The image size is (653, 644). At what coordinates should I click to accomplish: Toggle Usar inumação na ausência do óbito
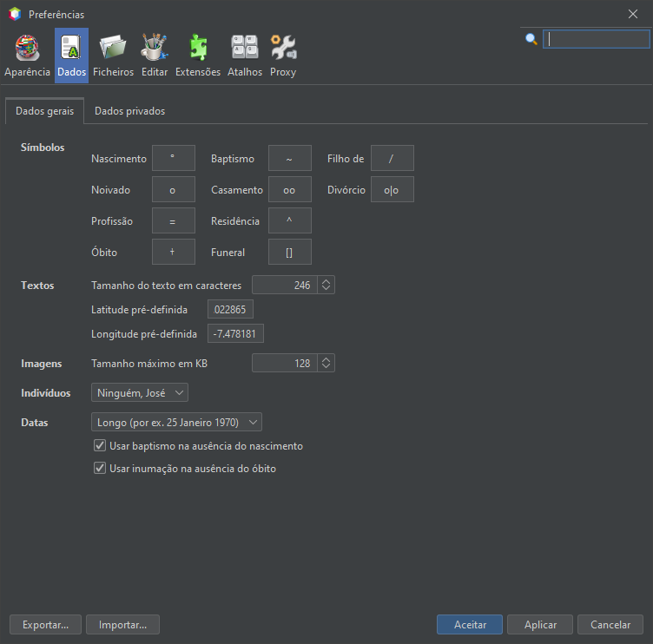pyautogui.click(x=100, y=469)
